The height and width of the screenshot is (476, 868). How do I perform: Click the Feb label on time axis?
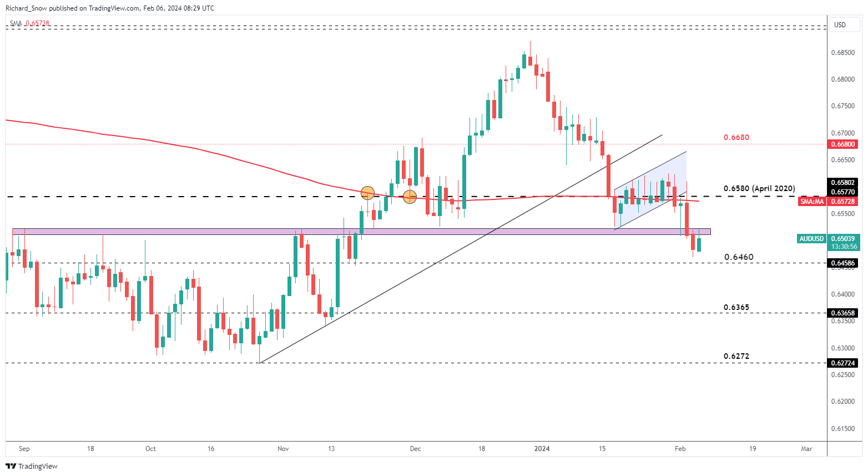click(680, 449)
